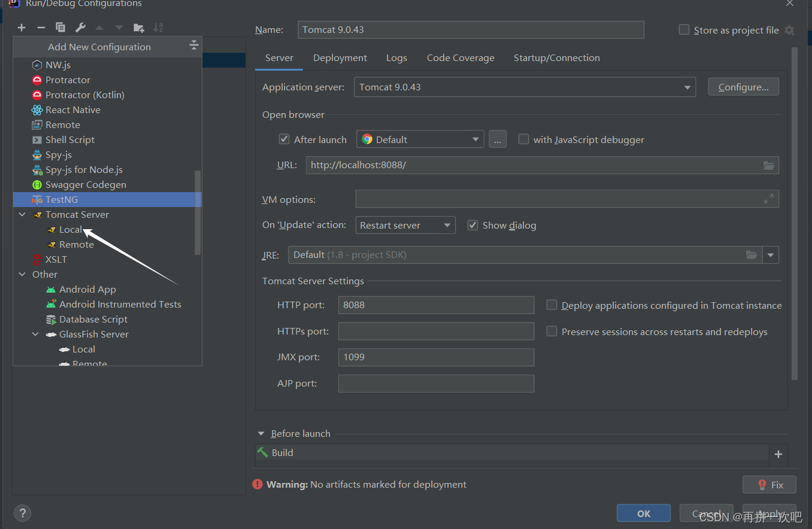
Task: Toggle the After launch checkbox
Action: pyautogui.click(x=284, y=139)
